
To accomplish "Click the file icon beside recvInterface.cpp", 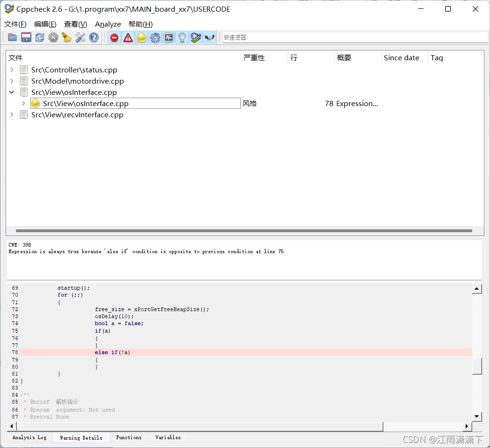I will 24,114.
